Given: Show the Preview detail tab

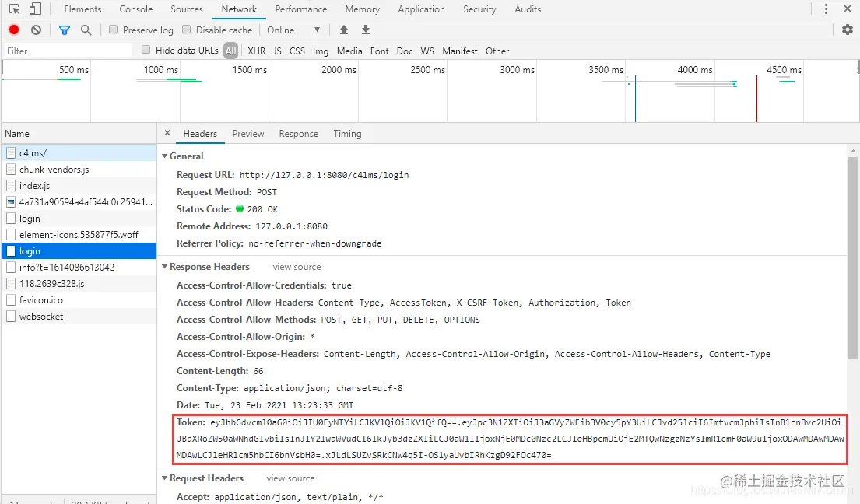Looking at the screenshot, I should [x=248, y=134].
